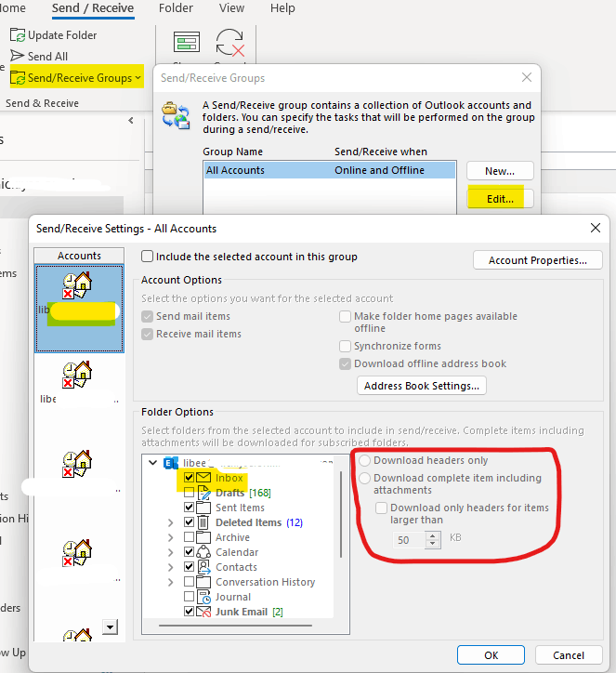This screenshot has height=673, width=616.
Task: Collapse the folder pane with arrow
Action: [x=131, y=121]
